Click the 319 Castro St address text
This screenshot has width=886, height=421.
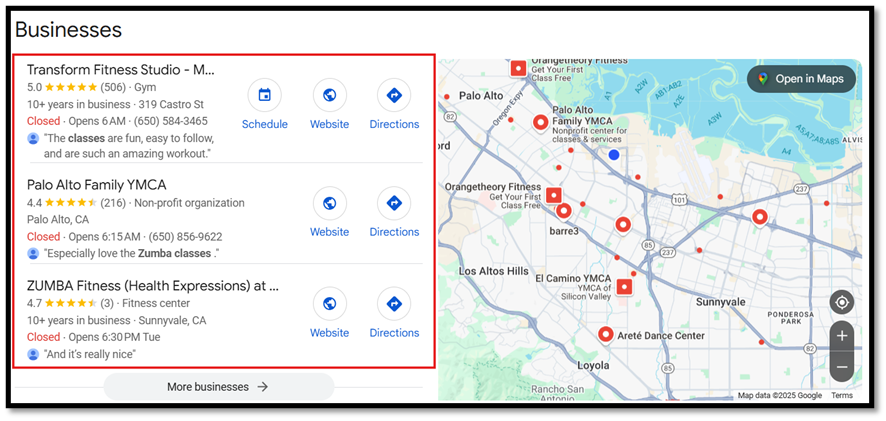[172, 105]
